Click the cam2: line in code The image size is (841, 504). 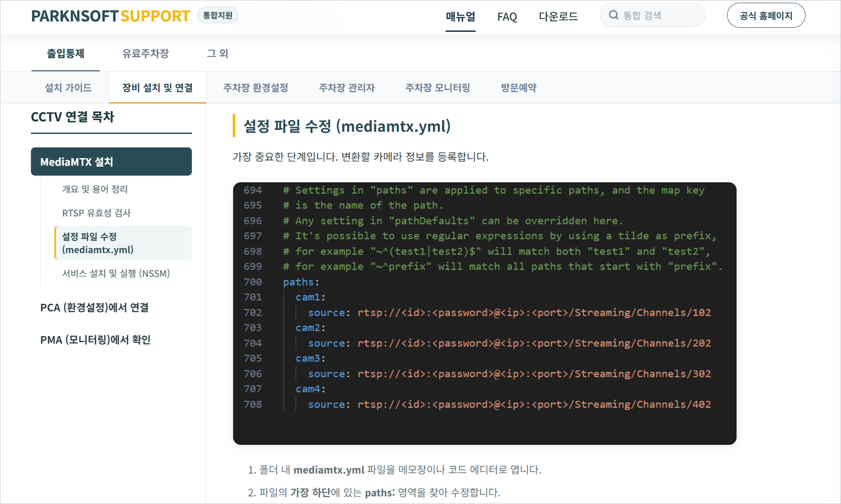(310, 328)
